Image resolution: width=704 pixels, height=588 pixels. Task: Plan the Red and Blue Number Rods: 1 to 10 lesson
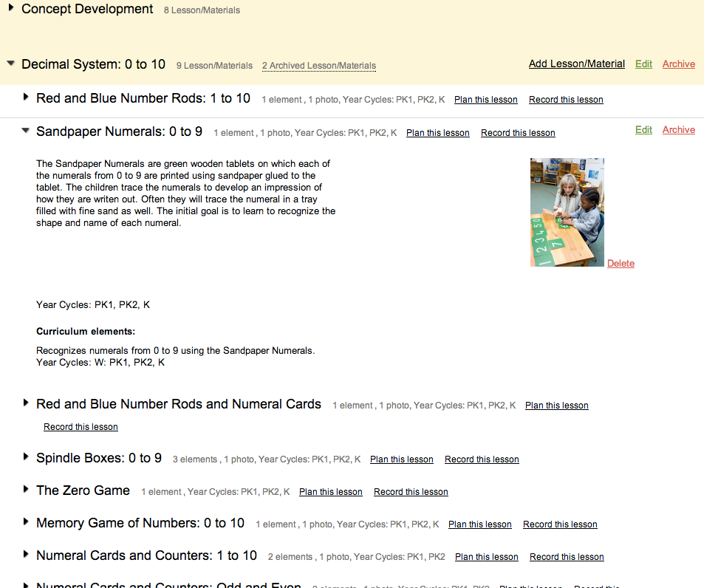pos(486,100)
